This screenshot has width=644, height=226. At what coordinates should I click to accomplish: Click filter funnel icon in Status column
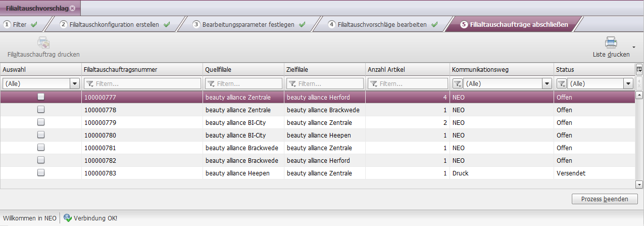pos(561,83)
